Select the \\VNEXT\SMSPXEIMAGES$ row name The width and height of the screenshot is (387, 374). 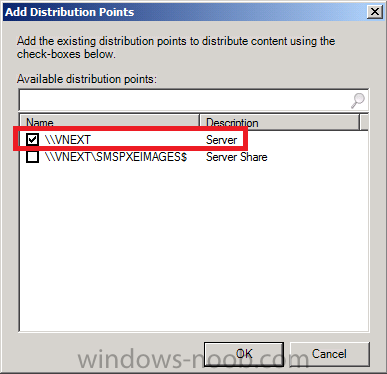tap(116, 157)
